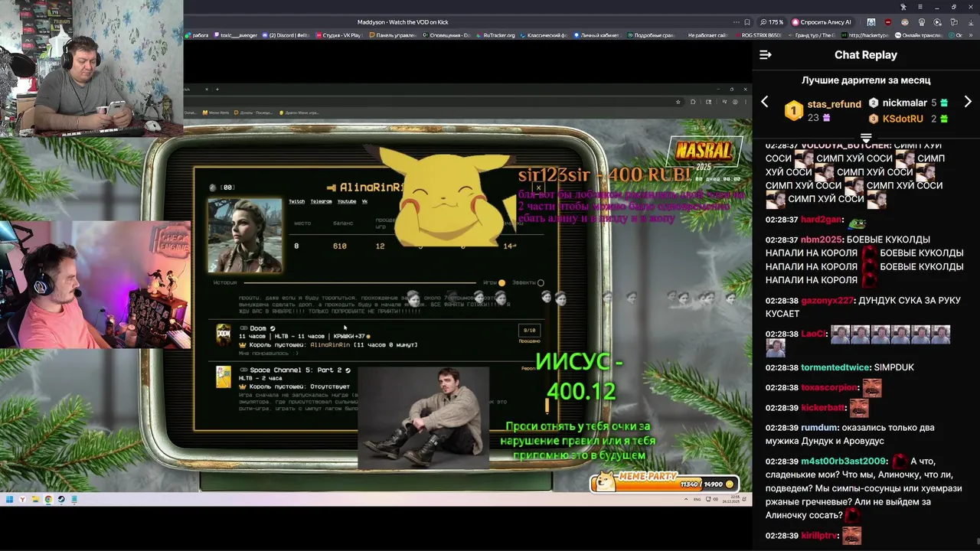The height and width of the screenshot is (551, 980).
Task: Click 'Лучшие дарители за месяц' heading
Action: coord(866,80)
